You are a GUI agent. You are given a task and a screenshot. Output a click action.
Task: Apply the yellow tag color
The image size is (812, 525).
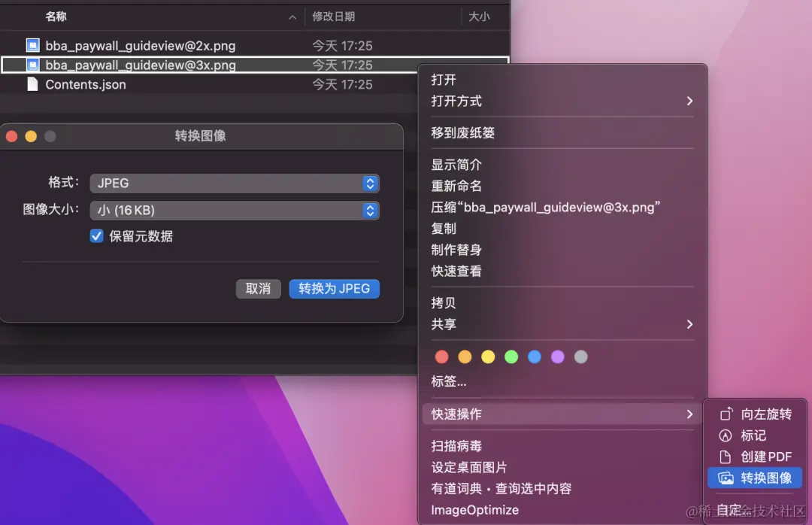(x=488, y=357)
